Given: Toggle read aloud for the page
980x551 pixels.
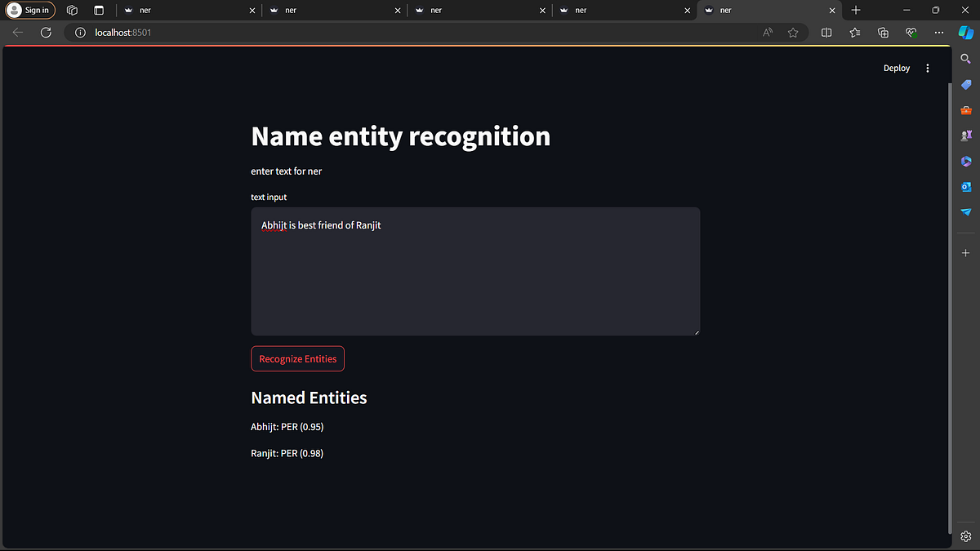Looking at the screenshot, I should coord(767,33).
